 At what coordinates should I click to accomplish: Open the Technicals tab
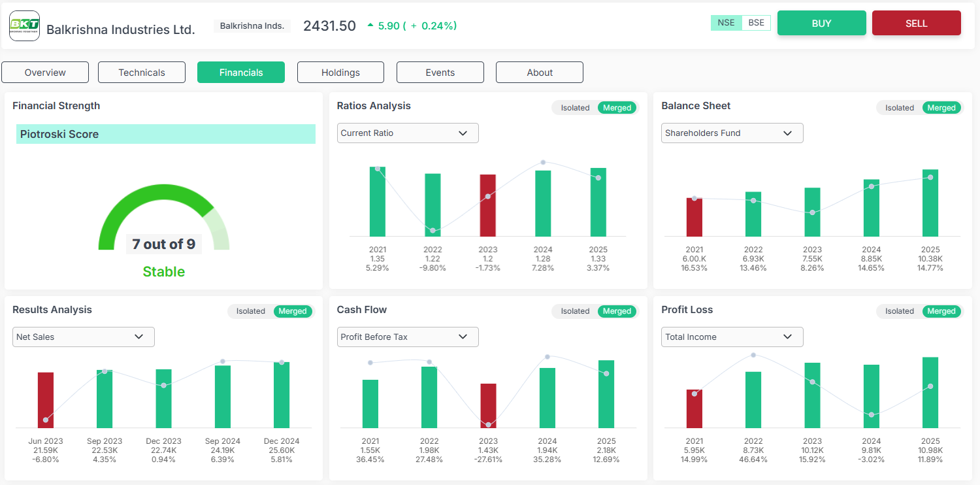point(142,73)
